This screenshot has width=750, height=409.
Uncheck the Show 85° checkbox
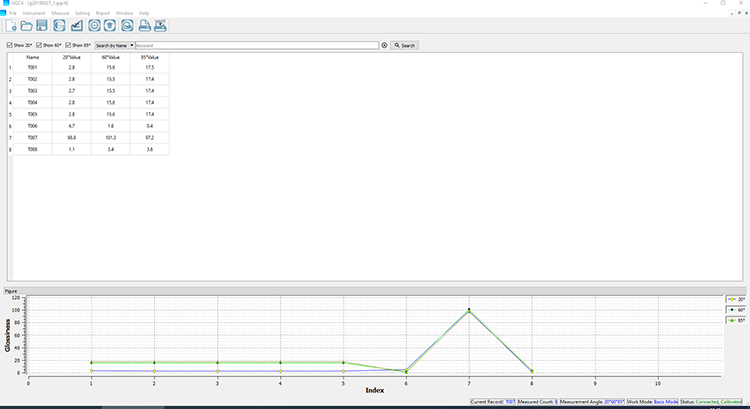[68, 45]
